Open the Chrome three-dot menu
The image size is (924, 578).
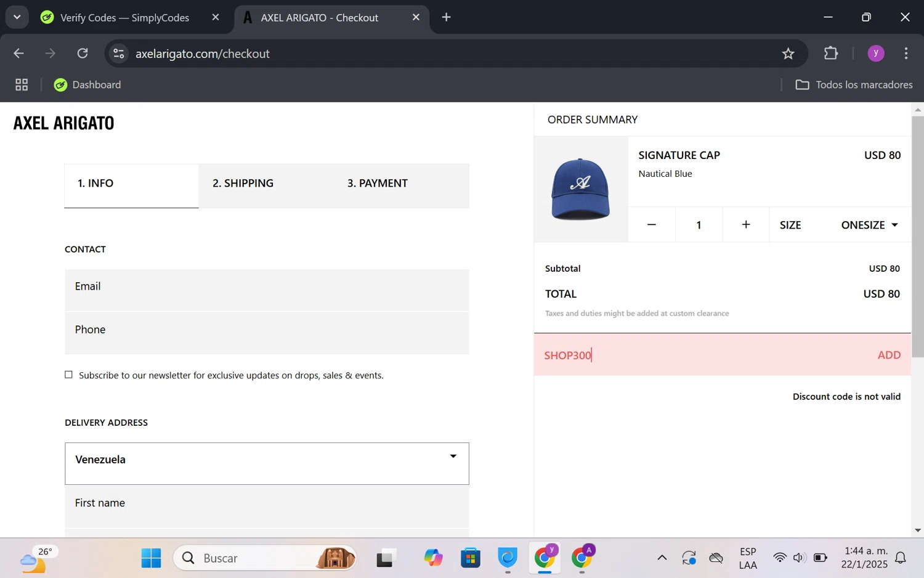(x=906, y=54)
